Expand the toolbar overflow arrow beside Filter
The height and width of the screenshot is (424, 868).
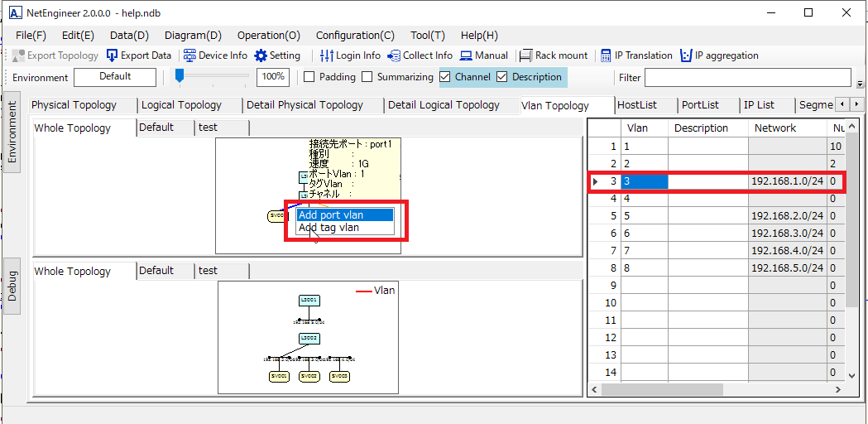pyautogui.click(x=860, y=83)
